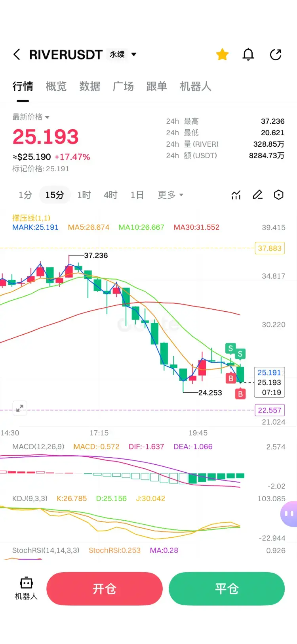Open price alert bell icon

pyautogui.click(x=248, y=54)
